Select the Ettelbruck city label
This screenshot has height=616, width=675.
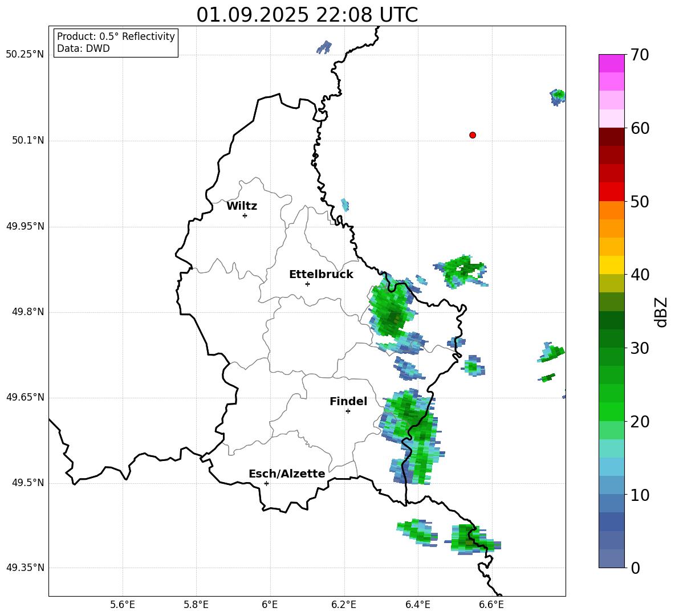(321, 275)
